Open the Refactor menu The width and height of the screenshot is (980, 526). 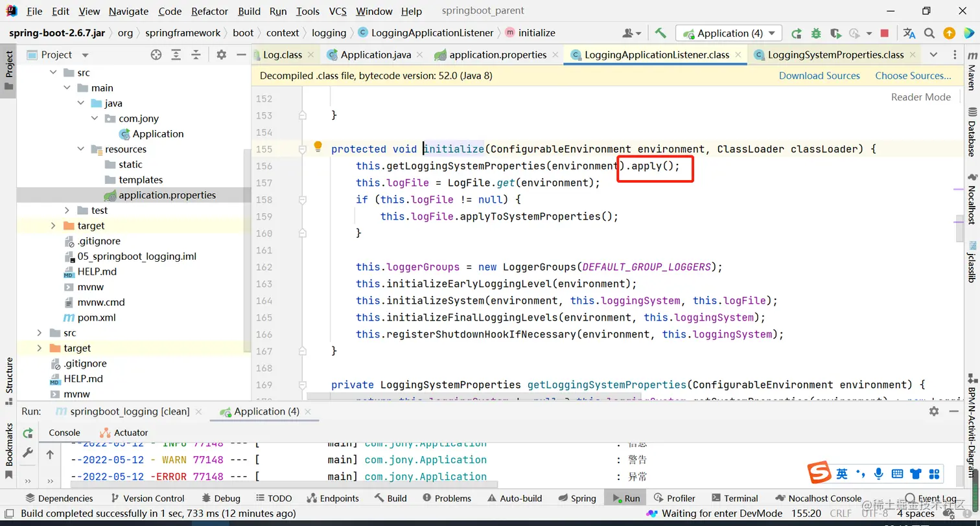[x=210, y=11]
